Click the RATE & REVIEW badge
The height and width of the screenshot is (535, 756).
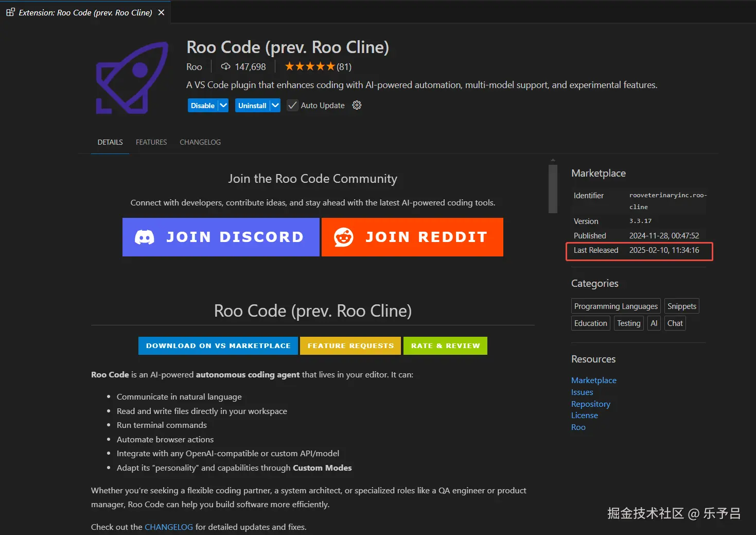[x=446, y=346]
